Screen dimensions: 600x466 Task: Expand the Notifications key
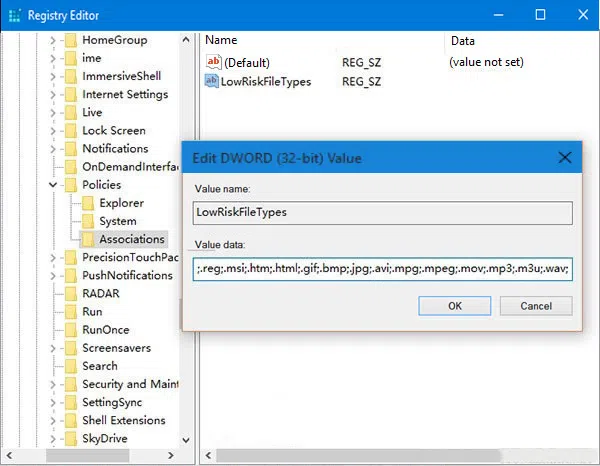click(x=53, y=149)
